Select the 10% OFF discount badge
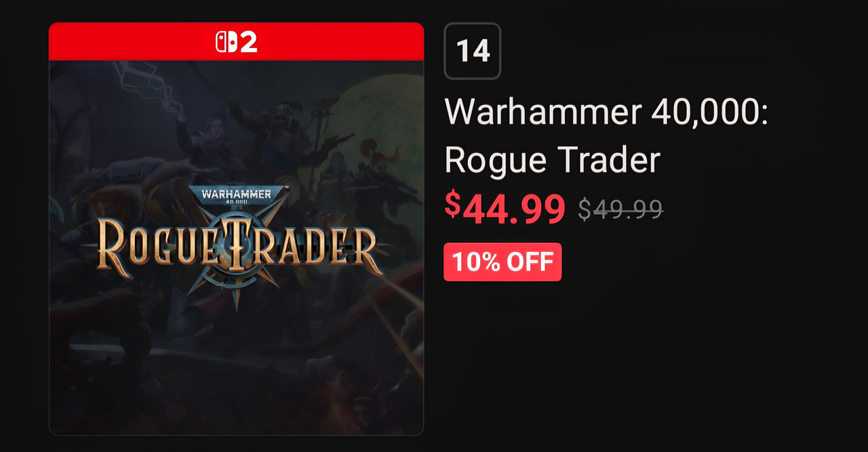Viewport: 868px width, 452px height. coord(502,262)
